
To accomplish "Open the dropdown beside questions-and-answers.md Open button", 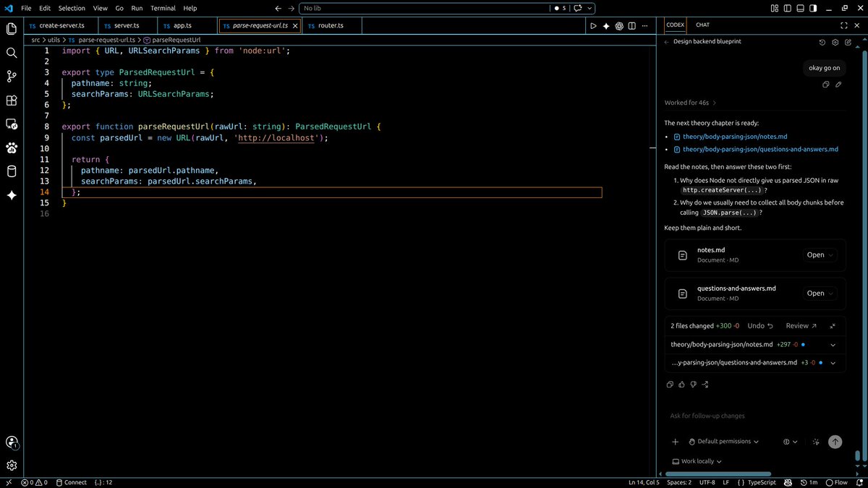I will point(831,294).
